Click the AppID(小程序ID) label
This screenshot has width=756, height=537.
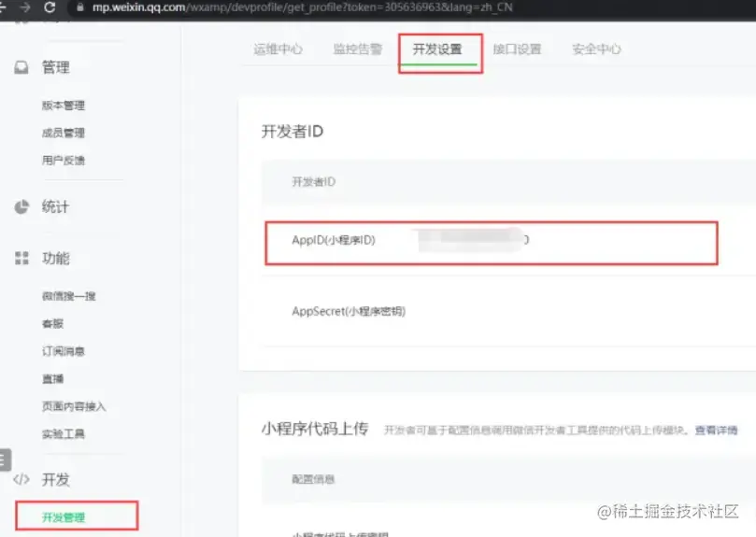(x=334, y=240)
